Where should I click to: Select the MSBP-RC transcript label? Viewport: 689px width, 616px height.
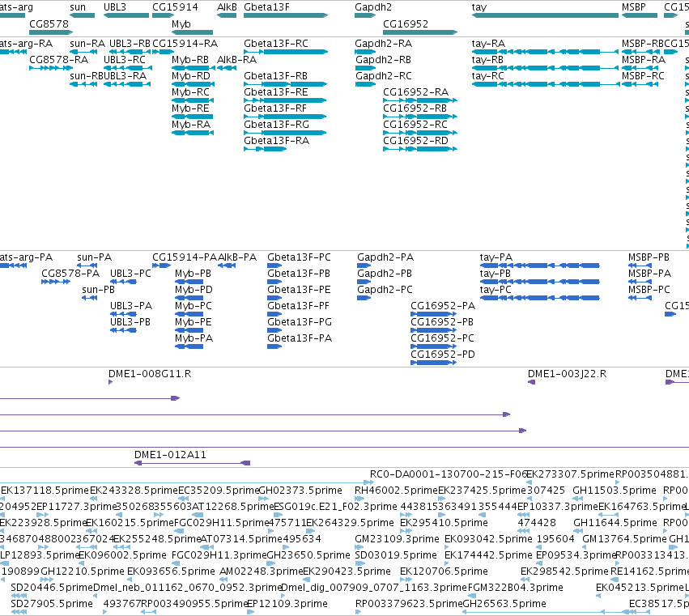tap(643, 76)
